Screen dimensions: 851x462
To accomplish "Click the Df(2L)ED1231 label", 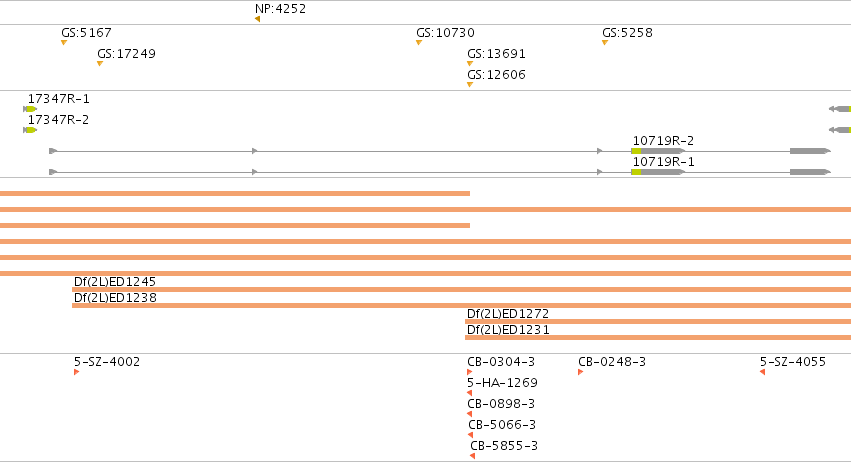I will [x=508, y=330].
